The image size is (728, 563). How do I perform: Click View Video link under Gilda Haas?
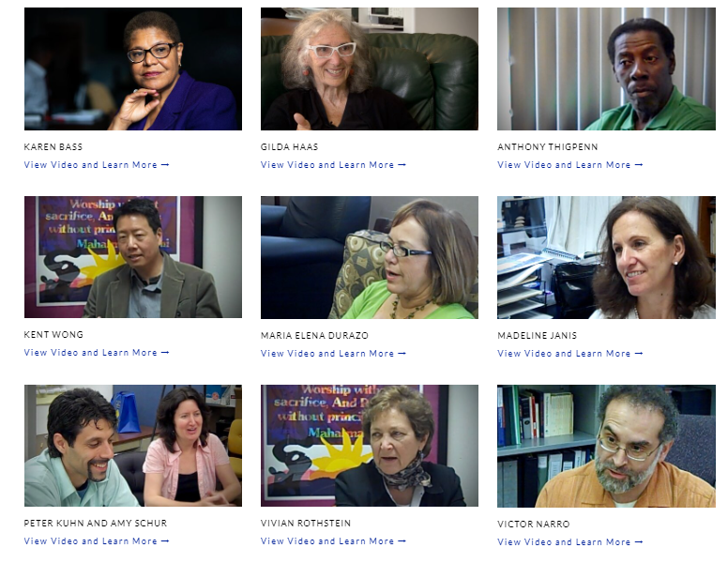tap(333, 165)
